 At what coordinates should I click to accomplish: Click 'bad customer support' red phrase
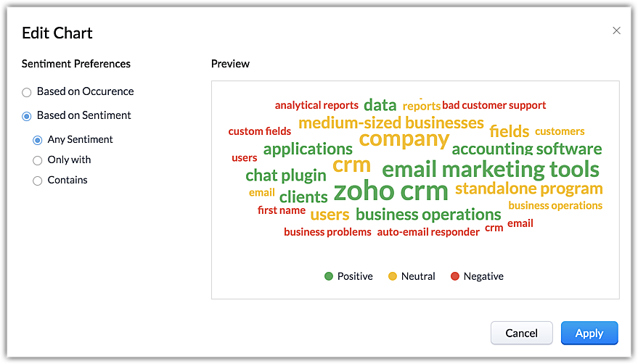(494, 105)
